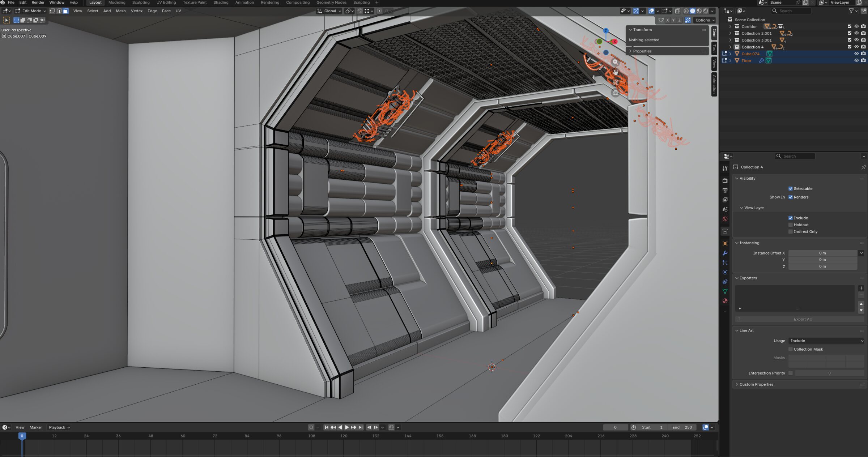Viewport: 868px width, 457px height.
Task: Click the zoom magnifier gizmo in viewport
Action: (x=615, y=62)
